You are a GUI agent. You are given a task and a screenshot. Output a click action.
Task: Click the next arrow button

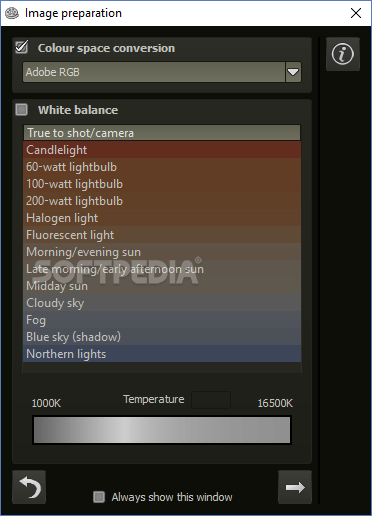pos(295,487)
